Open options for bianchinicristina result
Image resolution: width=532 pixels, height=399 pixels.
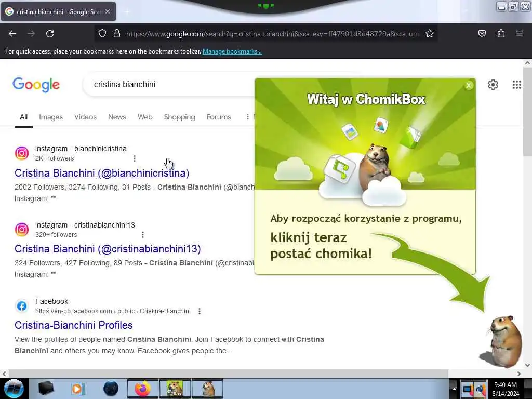pos(135,158)
